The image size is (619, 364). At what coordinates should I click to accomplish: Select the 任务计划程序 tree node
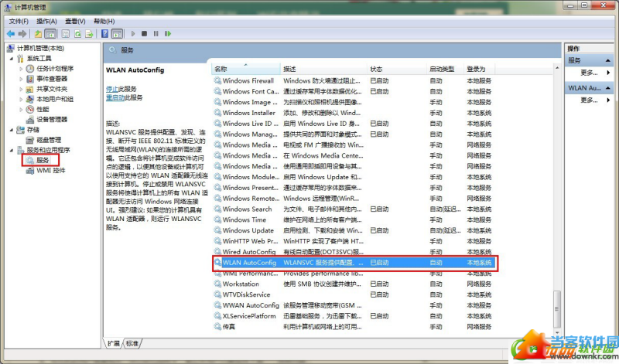55,69
